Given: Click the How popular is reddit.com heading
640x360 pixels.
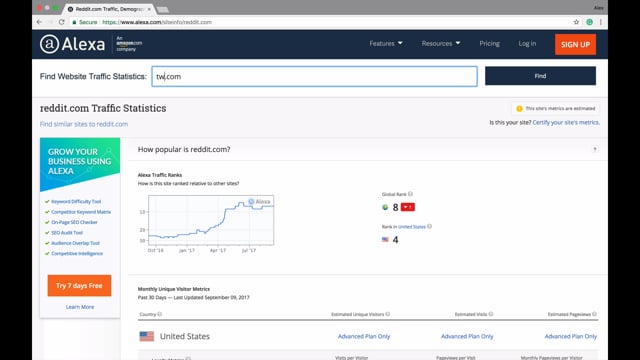Looking at the screenshot, I should click(x=184, y=149).
